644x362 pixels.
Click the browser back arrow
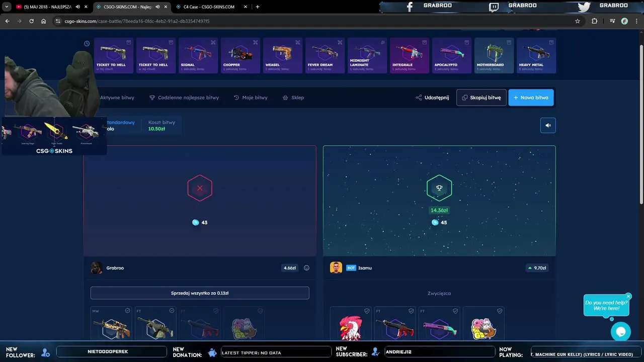pos(7,21)
